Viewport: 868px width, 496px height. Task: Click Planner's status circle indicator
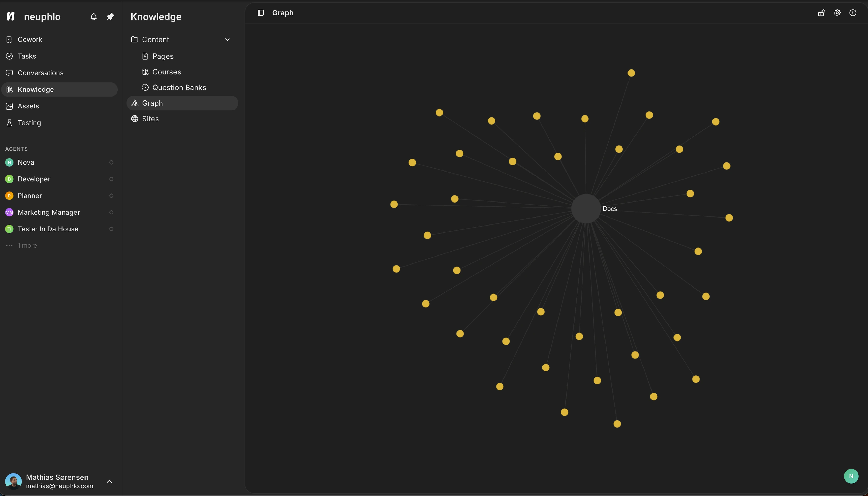point(111,196)
